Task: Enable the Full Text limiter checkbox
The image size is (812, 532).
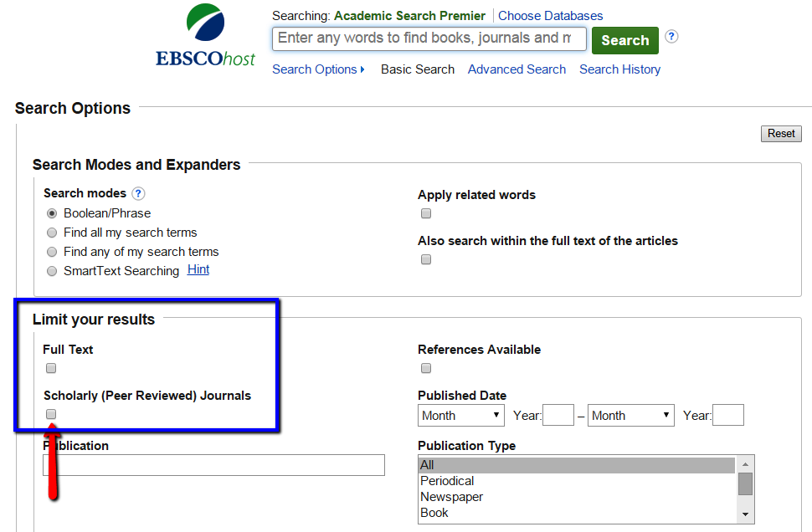Action: point(51,368)
